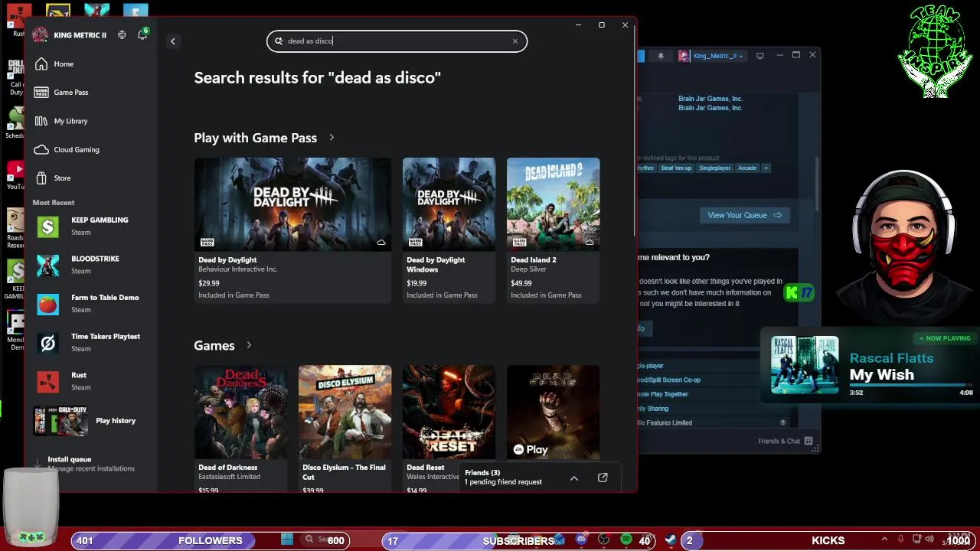Open Friends & Chat in Steam

tap(785, 442)
